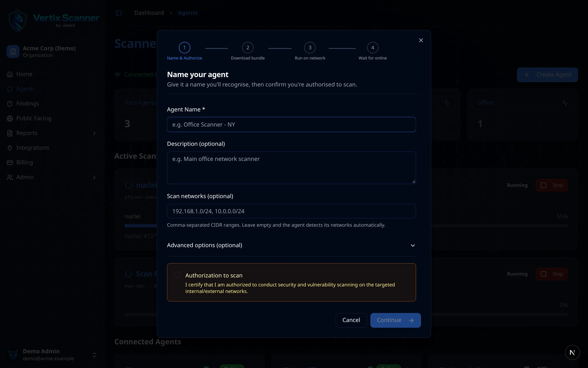Expand Advanced options section
588x368 pixels.
[291, 245]
